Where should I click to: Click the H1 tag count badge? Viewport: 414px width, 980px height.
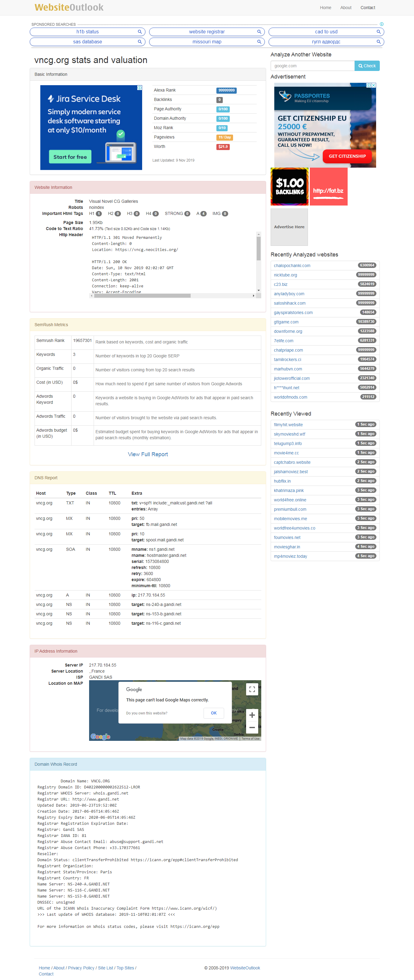tap(98, 214)
